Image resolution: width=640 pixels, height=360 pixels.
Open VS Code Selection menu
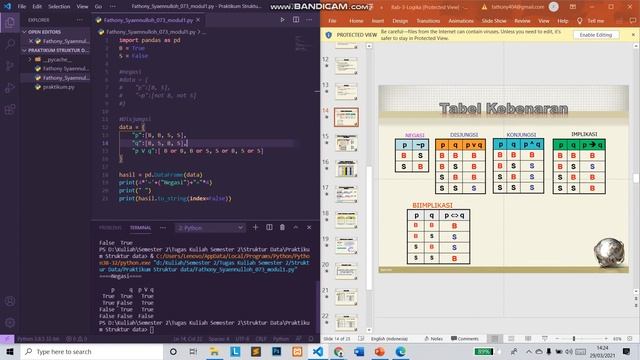click(59, 7)
